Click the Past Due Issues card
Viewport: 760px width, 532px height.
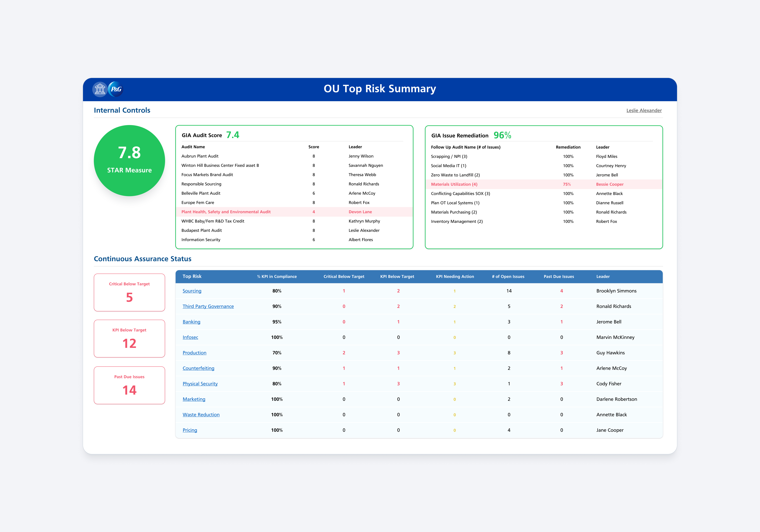click(129, 385)
